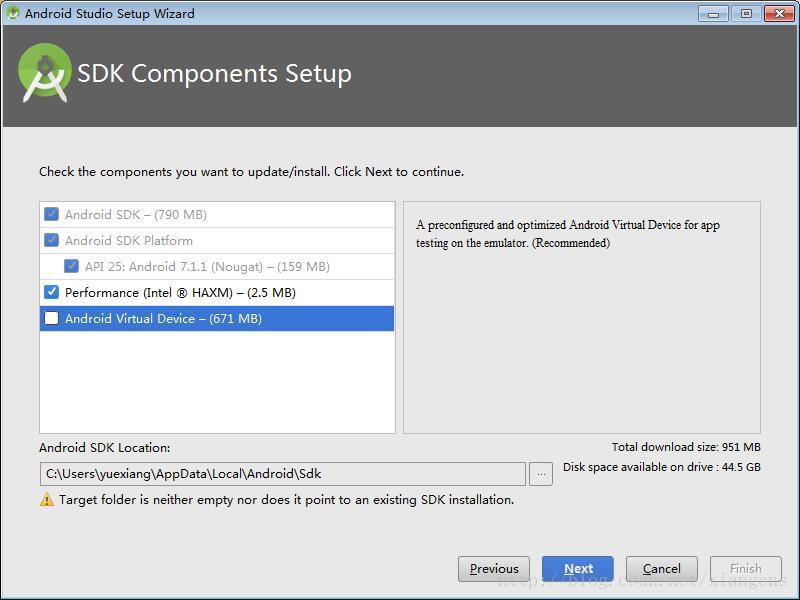800x600 pixels.
Task: Click the Android SDK Location path field
Action: [282, 473]
